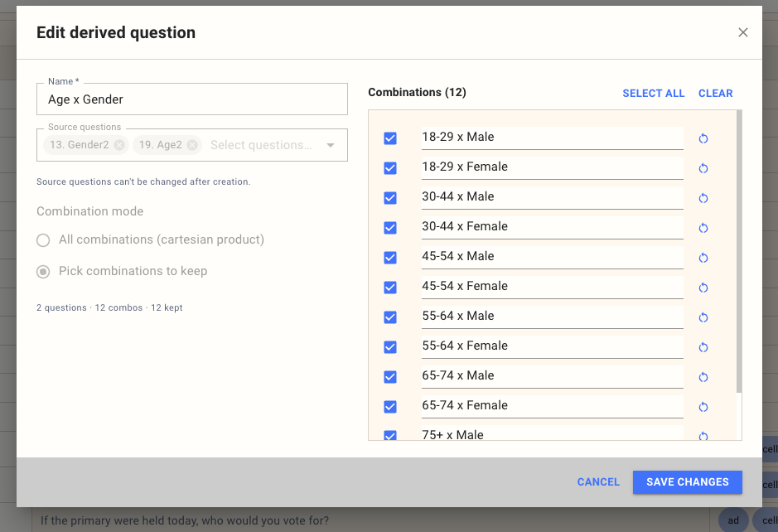
Task: Reset the 55-64 x Male label
Action: tap(703, 317)
